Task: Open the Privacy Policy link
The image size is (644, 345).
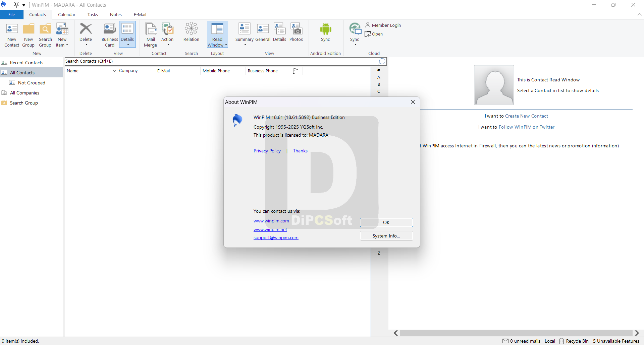Action: click(x=267, y=151)
